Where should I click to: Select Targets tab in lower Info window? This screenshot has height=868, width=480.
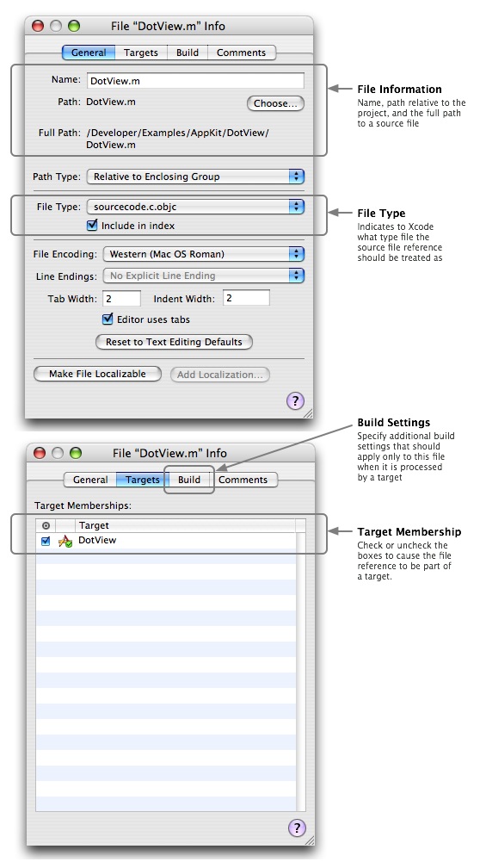point(143,480)
